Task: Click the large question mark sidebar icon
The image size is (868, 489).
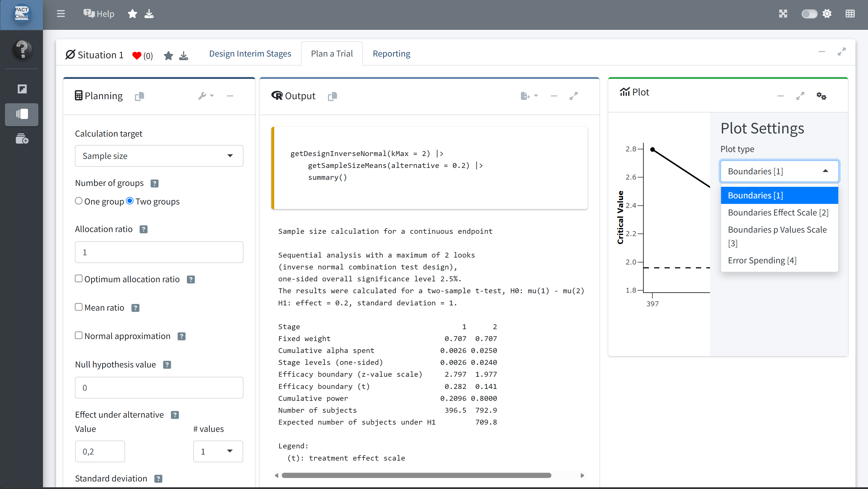Action: click(x=22, y=50)
